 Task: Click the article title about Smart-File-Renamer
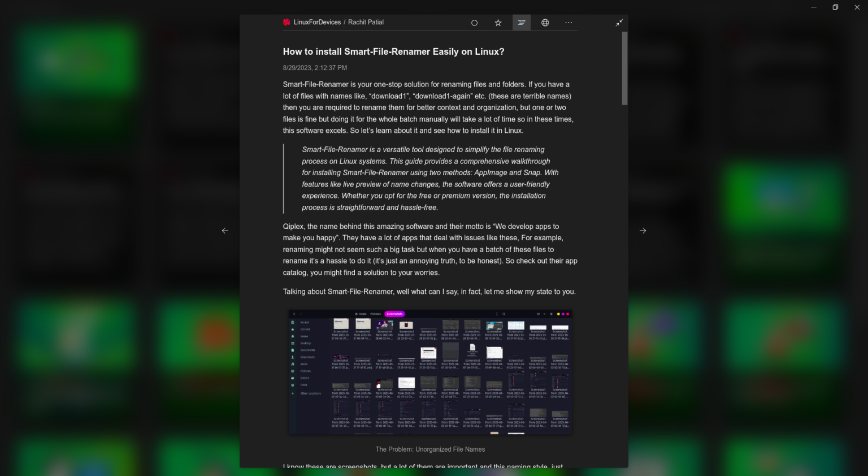pos(393,51)
